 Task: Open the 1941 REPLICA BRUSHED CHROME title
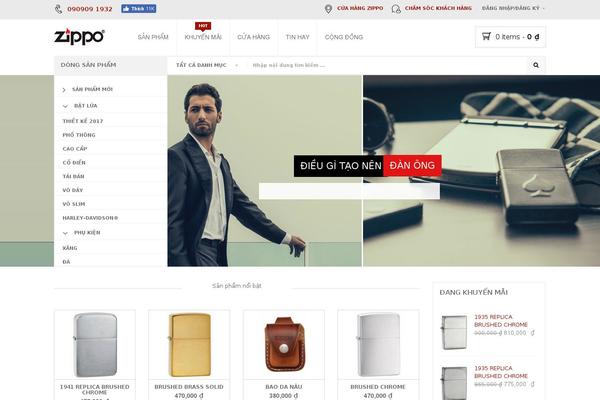[x=95, y=390]
